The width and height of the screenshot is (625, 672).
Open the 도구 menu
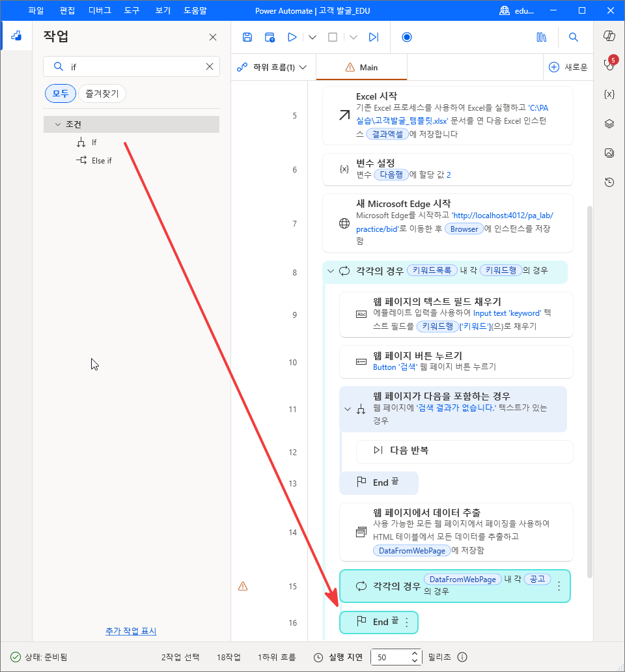(132, 10)
